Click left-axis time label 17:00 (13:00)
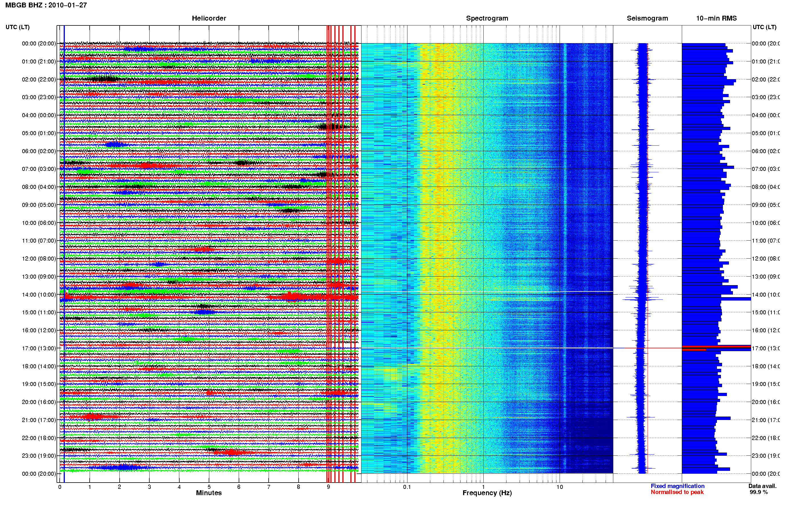 [39, 348]
